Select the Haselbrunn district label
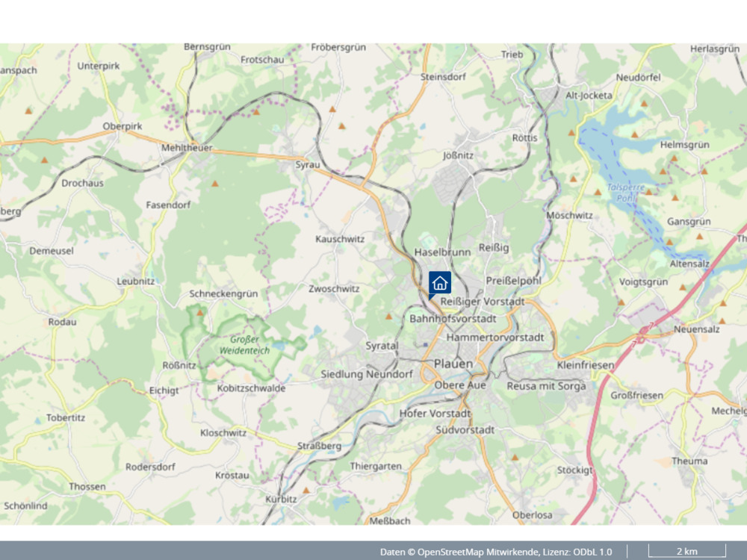The image size is (747, 560). [x=442, y=252]
